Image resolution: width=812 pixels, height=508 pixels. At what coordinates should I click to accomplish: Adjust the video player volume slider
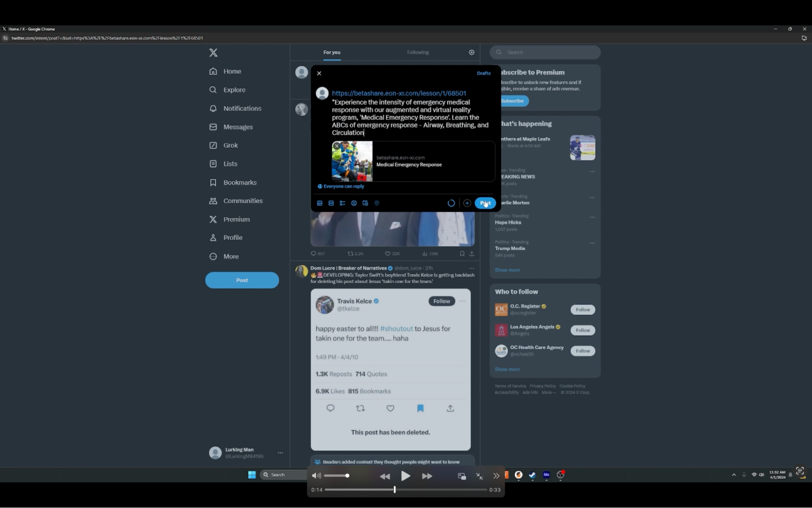[x=336, y=476]
